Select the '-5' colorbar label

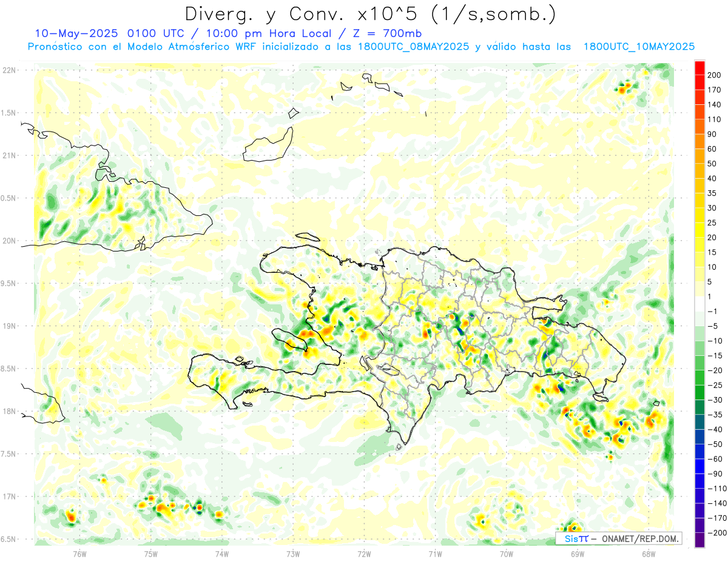pos(713,326)
